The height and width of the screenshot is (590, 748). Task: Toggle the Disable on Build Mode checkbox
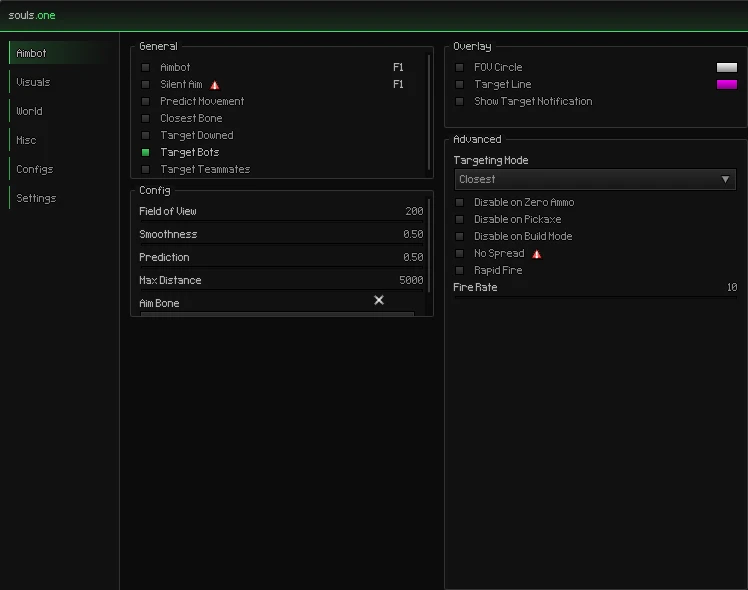pyautogui.click(x=459, y=236)
